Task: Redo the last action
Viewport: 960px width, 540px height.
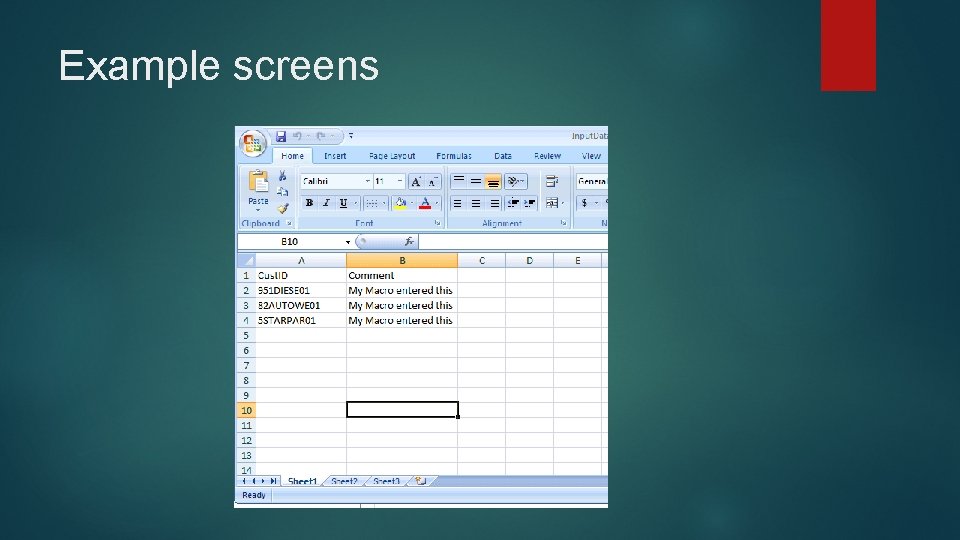Action: [x=321, y=136]
